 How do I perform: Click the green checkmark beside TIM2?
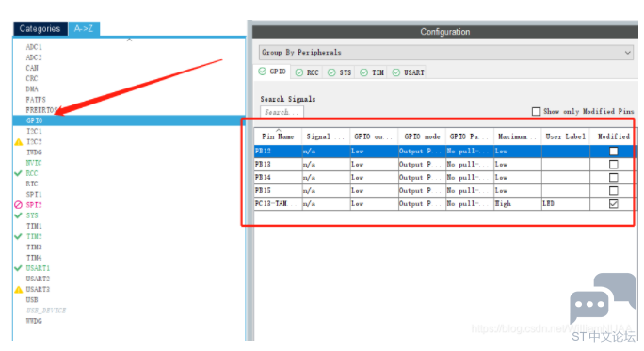pos(18,236)
